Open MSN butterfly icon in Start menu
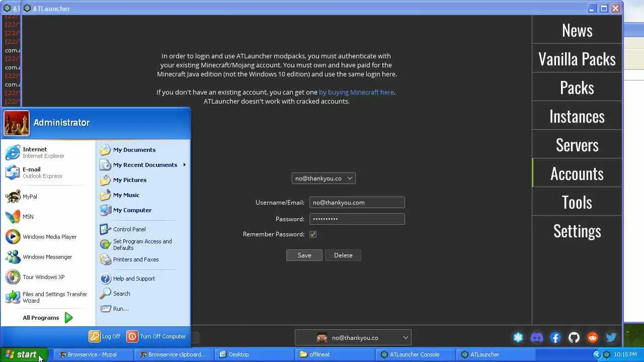 (x=48, y=217)
